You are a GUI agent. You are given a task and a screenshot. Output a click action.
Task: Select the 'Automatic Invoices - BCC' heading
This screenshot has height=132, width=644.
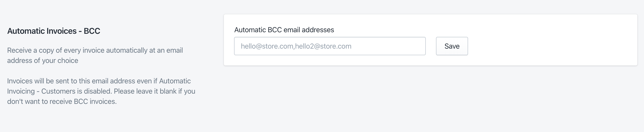(x=54, y=31)
